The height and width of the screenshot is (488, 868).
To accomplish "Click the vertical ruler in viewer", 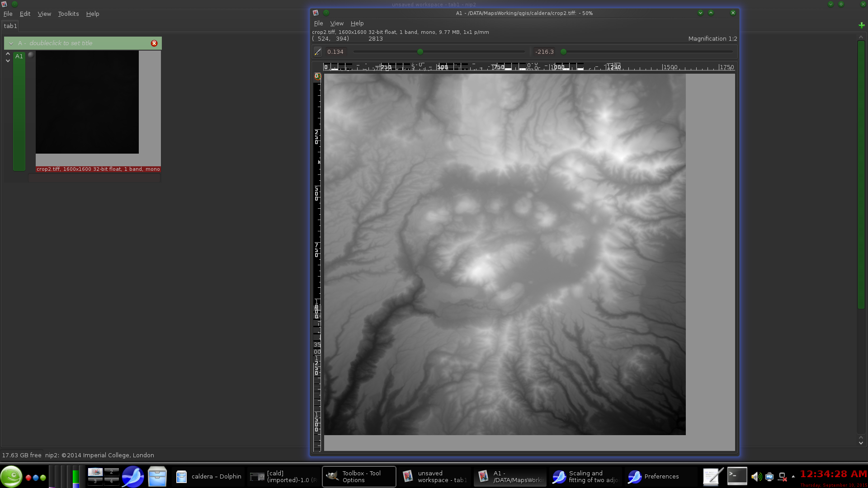I will (317, 262).
